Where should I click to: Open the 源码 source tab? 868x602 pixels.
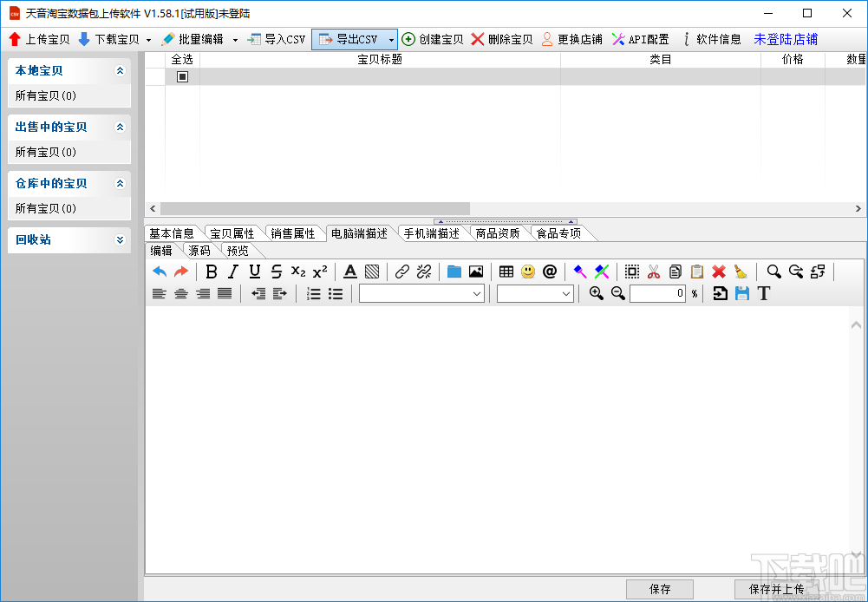199,251
